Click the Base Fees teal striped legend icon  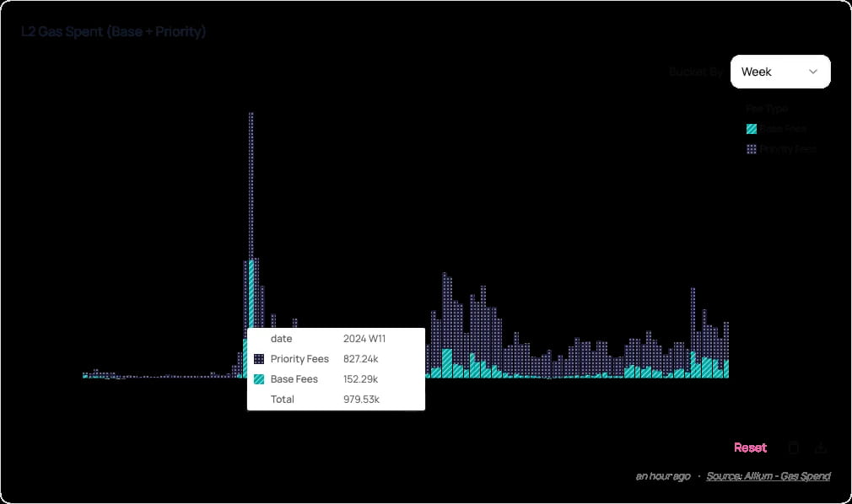752,129
